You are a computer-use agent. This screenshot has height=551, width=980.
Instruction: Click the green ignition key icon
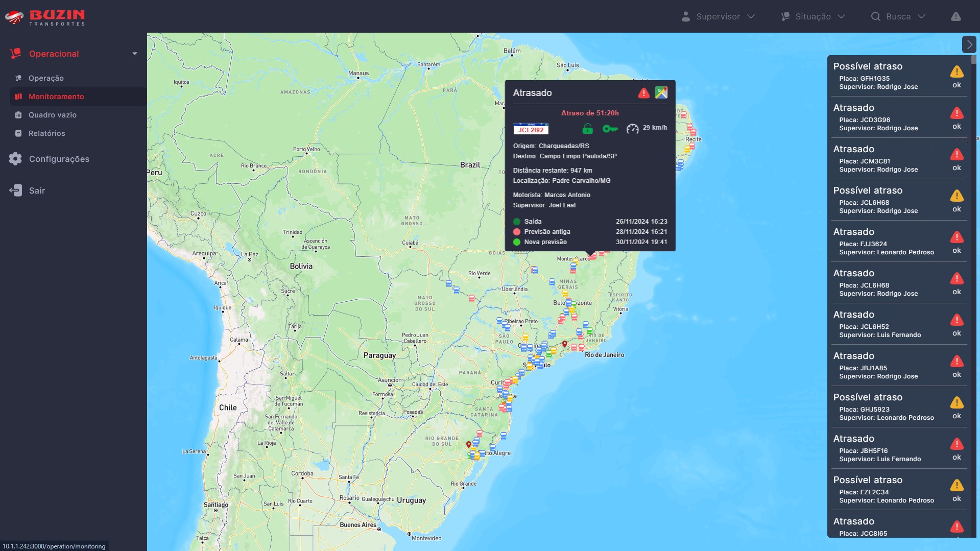click(x=610, y=129)
